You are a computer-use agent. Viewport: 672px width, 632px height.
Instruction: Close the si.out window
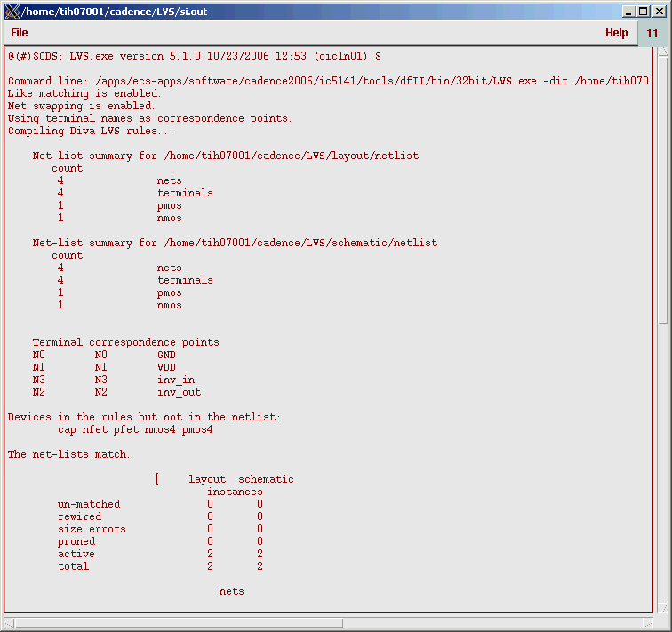tap(659, 11)
